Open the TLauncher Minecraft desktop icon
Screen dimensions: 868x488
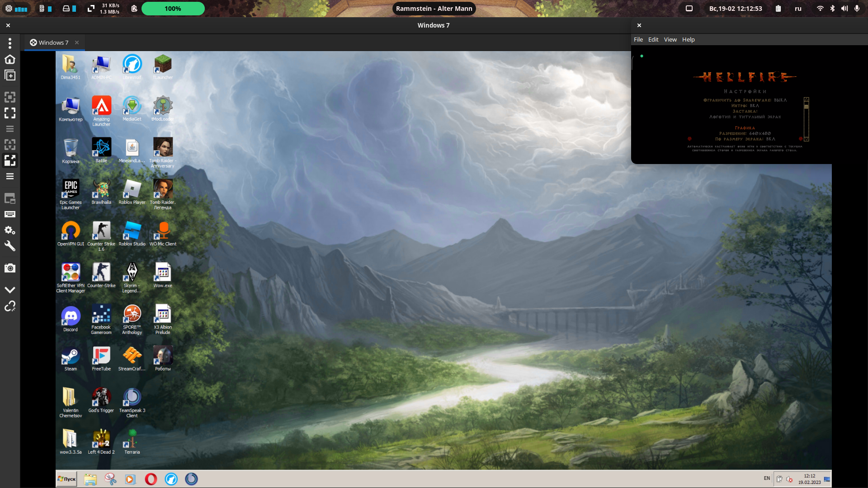click(x=163, y=67)
